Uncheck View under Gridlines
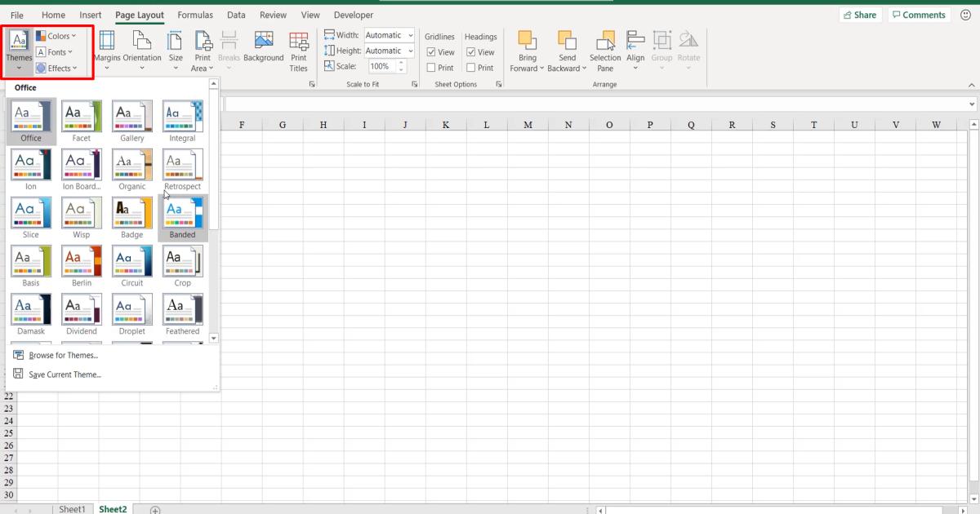980x514 pixels. [x=431, y=51]
